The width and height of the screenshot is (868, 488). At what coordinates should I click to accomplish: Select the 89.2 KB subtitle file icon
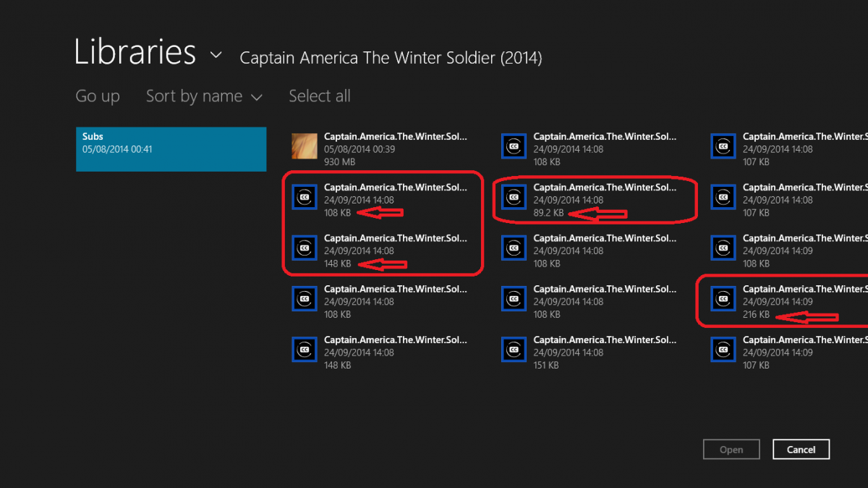click(514, 197)
